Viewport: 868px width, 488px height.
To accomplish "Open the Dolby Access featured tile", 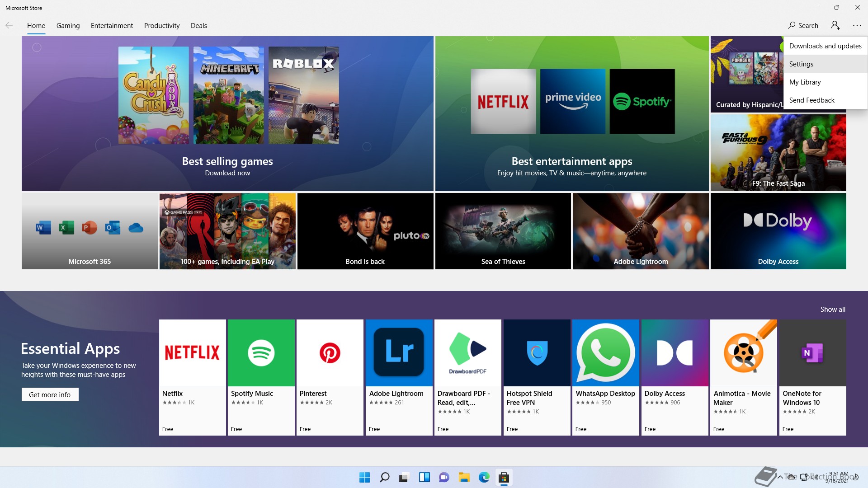I will [x=778, y=231].
